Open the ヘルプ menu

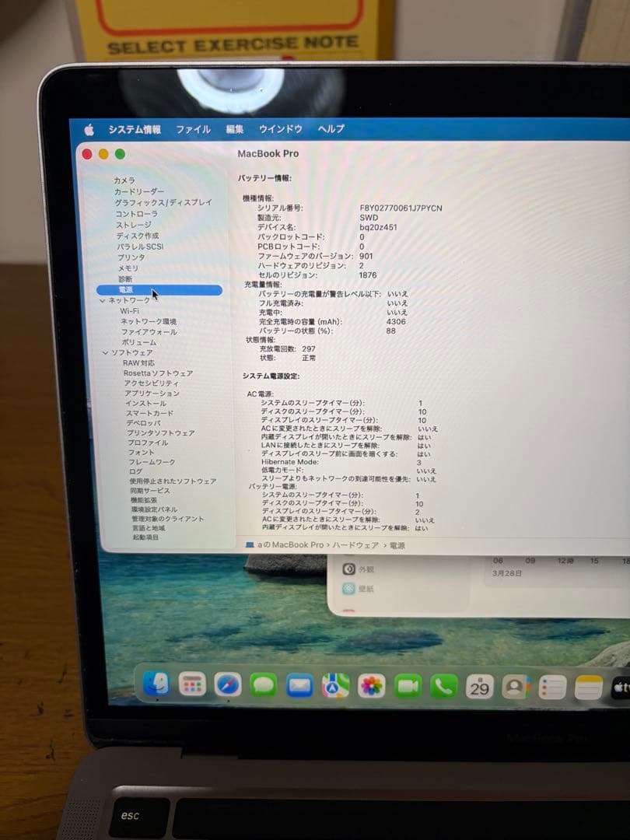tap(331, 128)
